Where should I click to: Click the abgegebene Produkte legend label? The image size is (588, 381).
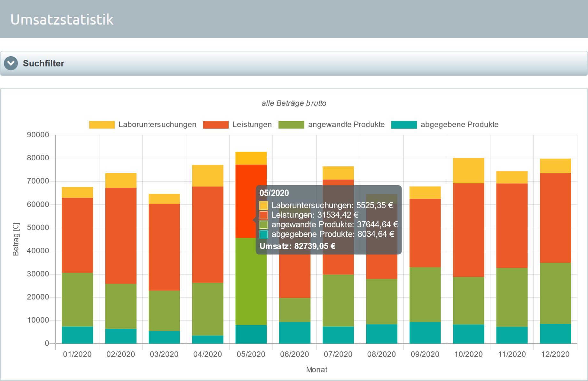point(459,125)
